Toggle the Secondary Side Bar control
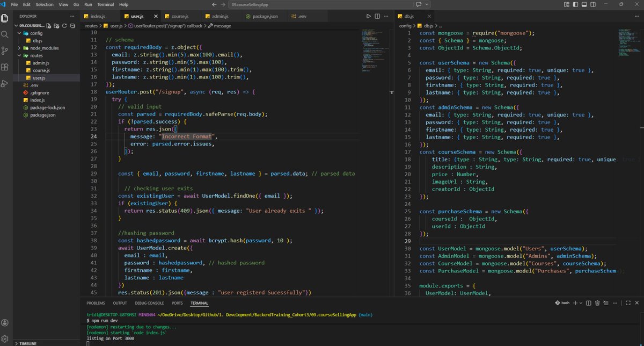Screen dimensions: 644x346 pyautogui.click(x=592, y=4)
